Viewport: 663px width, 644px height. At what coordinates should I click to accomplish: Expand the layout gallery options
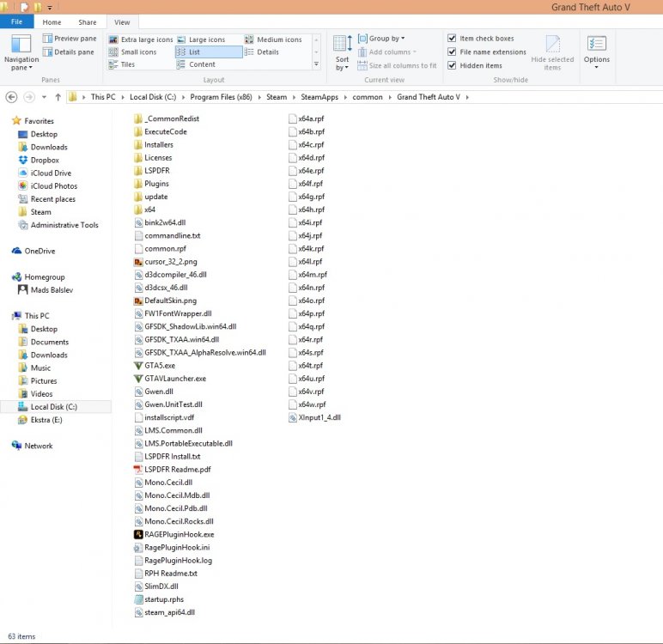[316, 64]
